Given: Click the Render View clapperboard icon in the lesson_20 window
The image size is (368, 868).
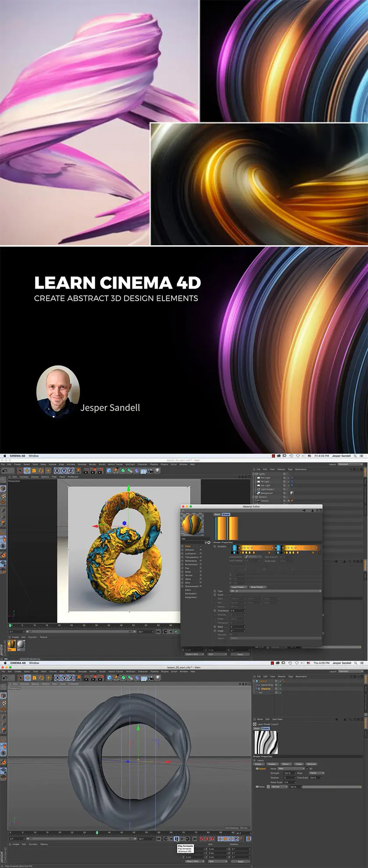Looking at the screenshot, I should pyautogui.click(x=86, y=678).
